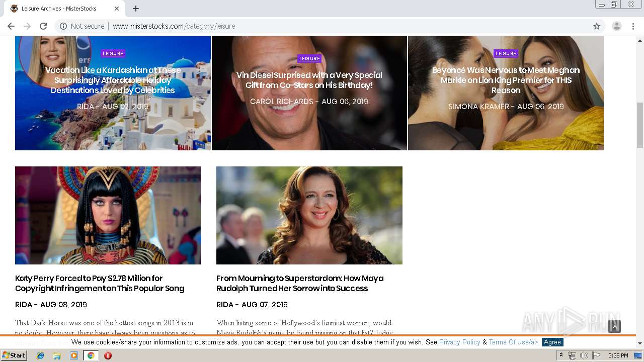The width and height of the screenshot is (644, 362).
Task: Open the Vin Diesel birthday gift article
Action: pos(309,80)
